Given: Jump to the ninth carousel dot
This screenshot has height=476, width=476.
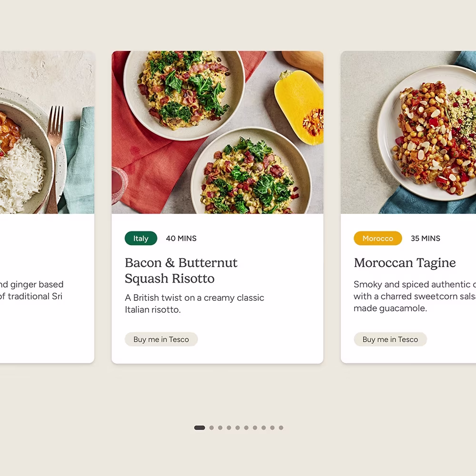Looking at the screenshot, I should pyautogui.click(x=272, y=428).
